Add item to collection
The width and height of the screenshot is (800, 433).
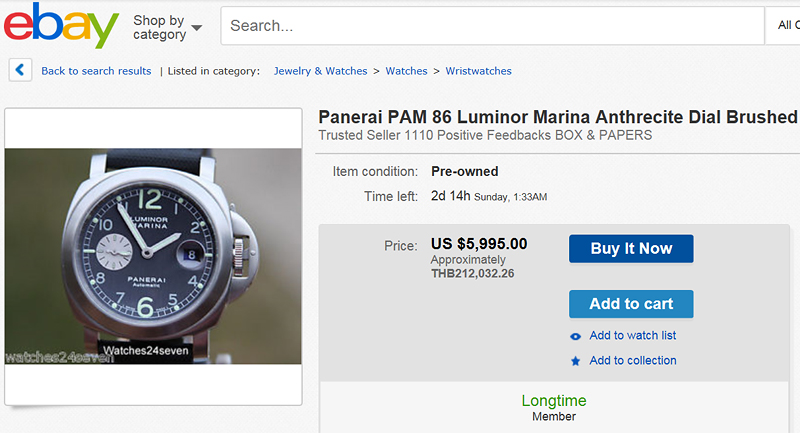pos(633,361)
